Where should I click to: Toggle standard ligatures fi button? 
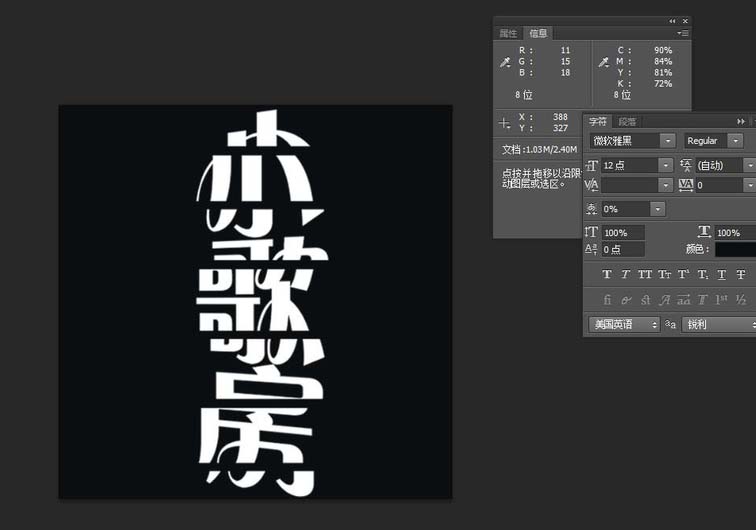point(607,300)
